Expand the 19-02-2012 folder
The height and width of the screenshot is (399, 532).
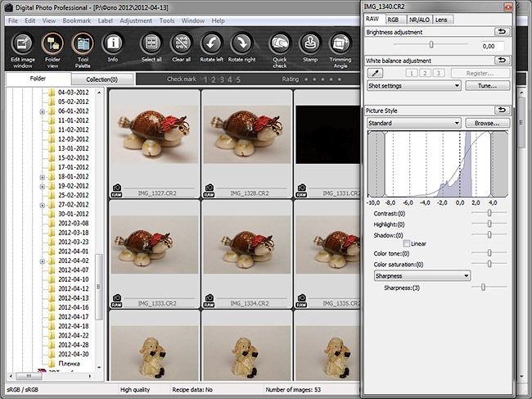(x=43, y=187)
